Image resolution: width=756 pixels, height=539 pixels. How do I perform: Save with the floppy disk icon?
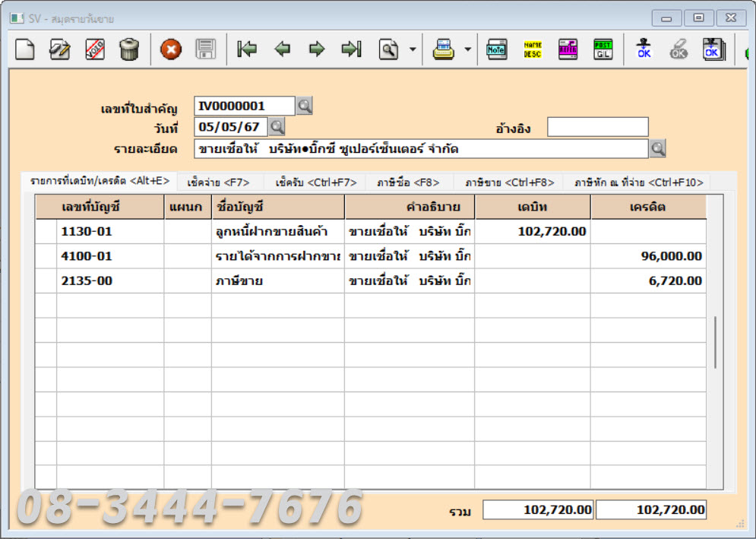point(205,49)
